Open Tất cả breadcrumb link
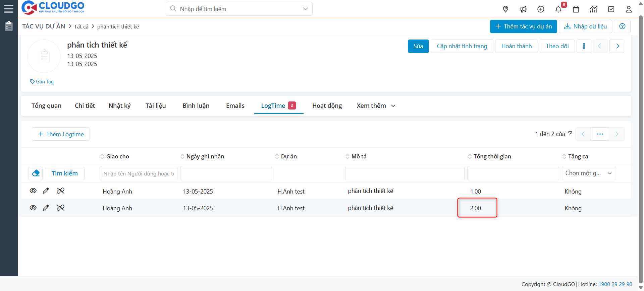The image size is (644, 291). pos(81,26)
